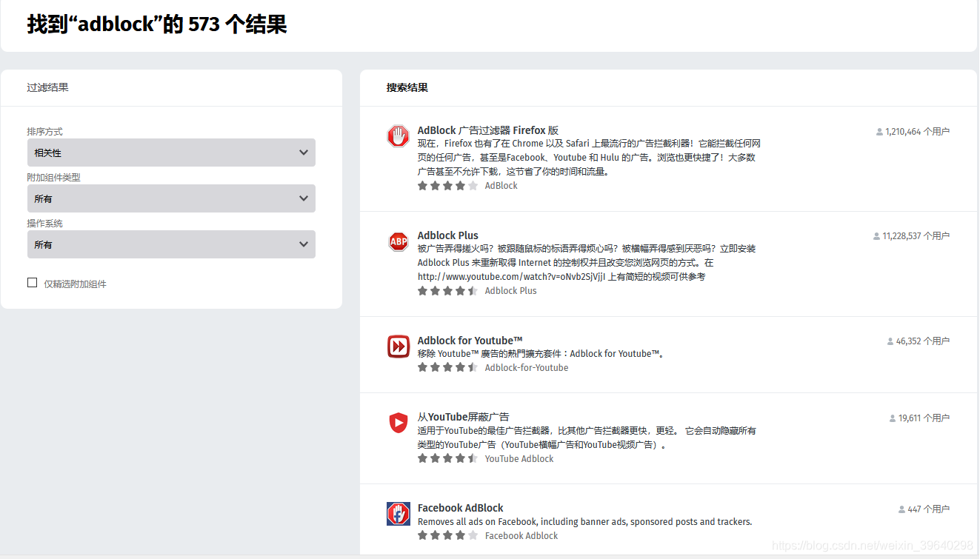980x559 pixels.
Task: Open the Adblock Plus title link
Action: click(x=448, y=235)
